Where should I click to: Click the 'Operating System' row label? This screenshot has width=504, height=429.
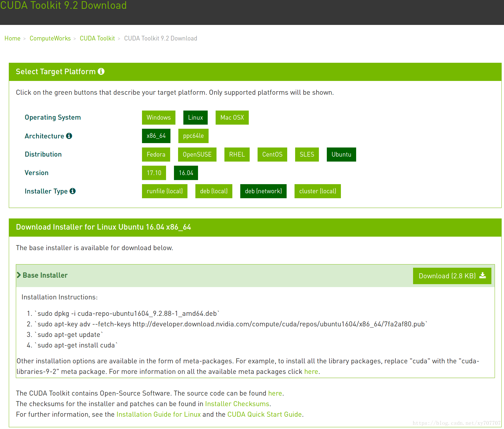click(x=53, y=117)
